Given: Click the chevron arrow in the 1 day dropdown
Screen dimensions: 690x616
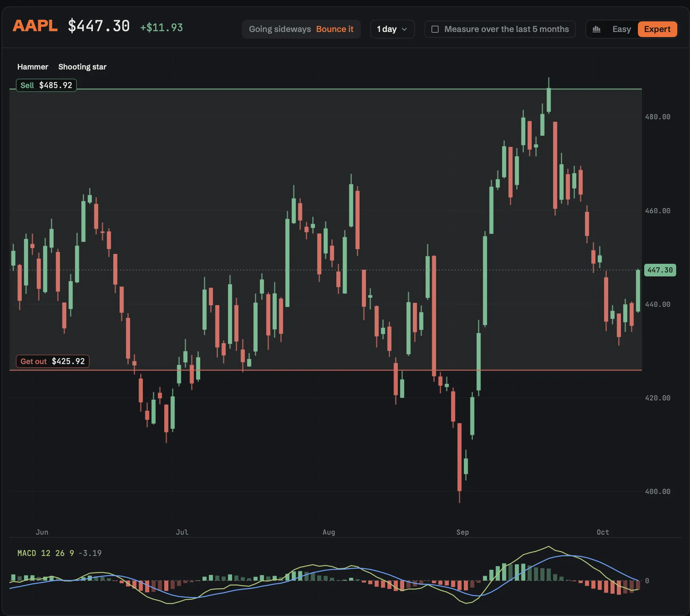Looking at the screenshot, I should pos(404,29).
